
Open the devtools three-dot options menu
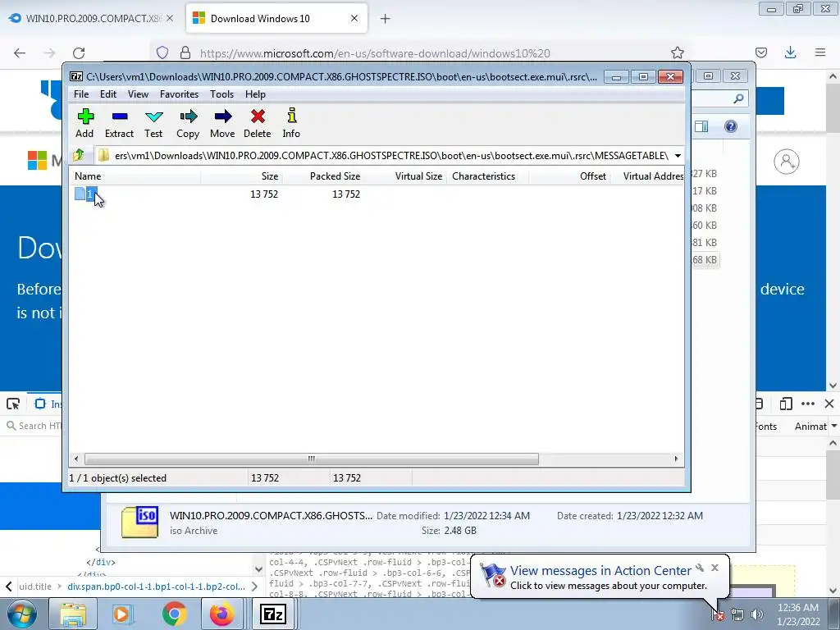(808, 404)
